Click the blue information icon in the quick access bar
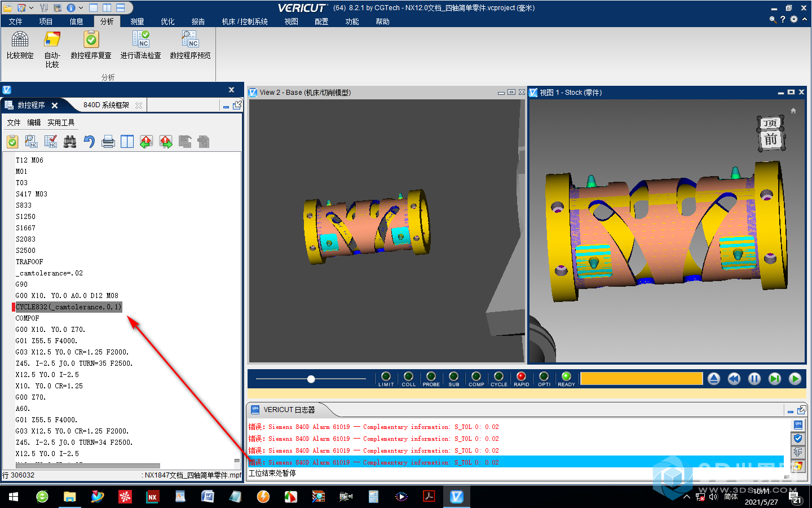The height and width of the screenshot is (508, 812). click(71, 8)
